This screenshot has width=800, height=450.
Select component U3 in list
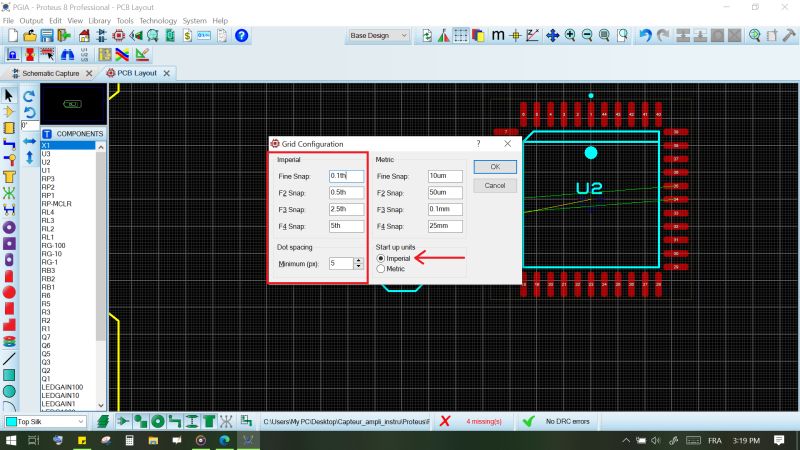coord(46,154)
